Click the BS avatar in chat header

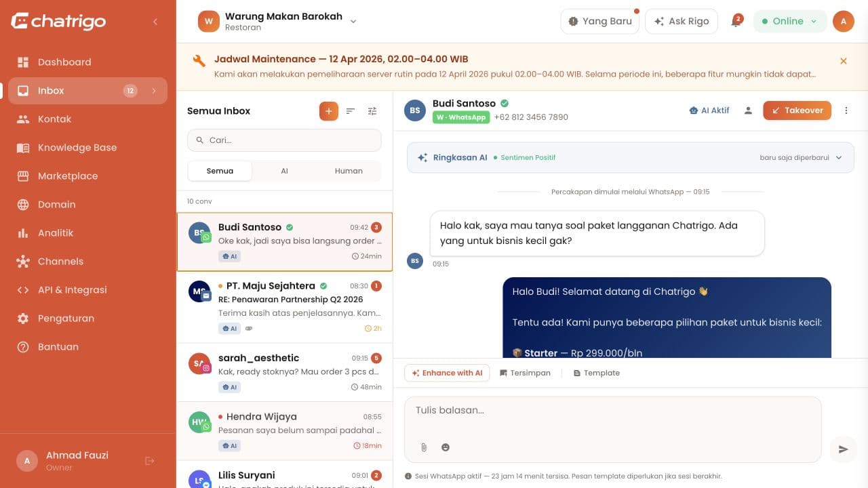coord(415,110)
